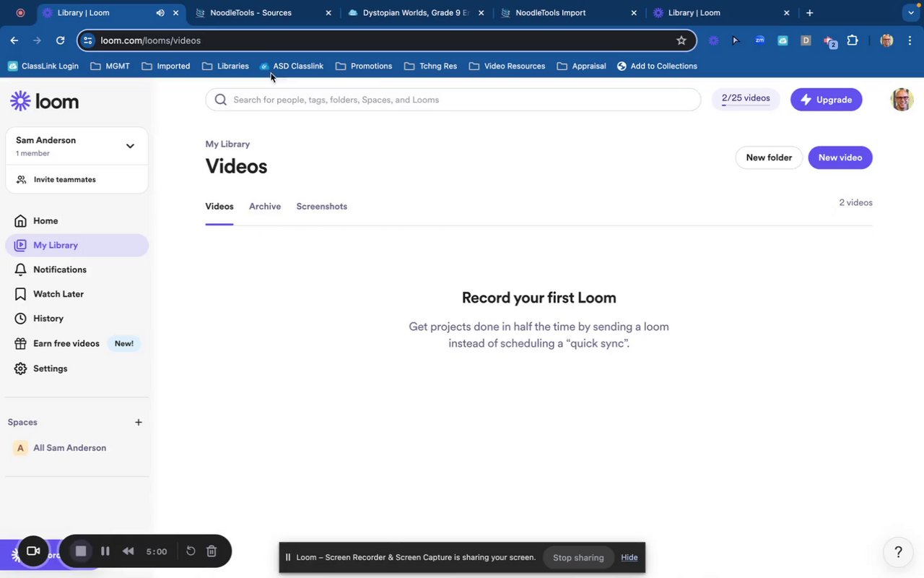Image resolution: width=924 pixels, height=578 pixels.
Task: Open ClassLink Login bookmark
Action: [43, 66]
